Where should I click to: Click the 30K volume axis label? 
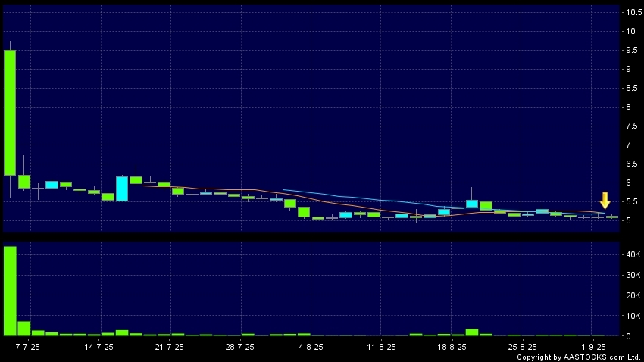tap(633, 275)
